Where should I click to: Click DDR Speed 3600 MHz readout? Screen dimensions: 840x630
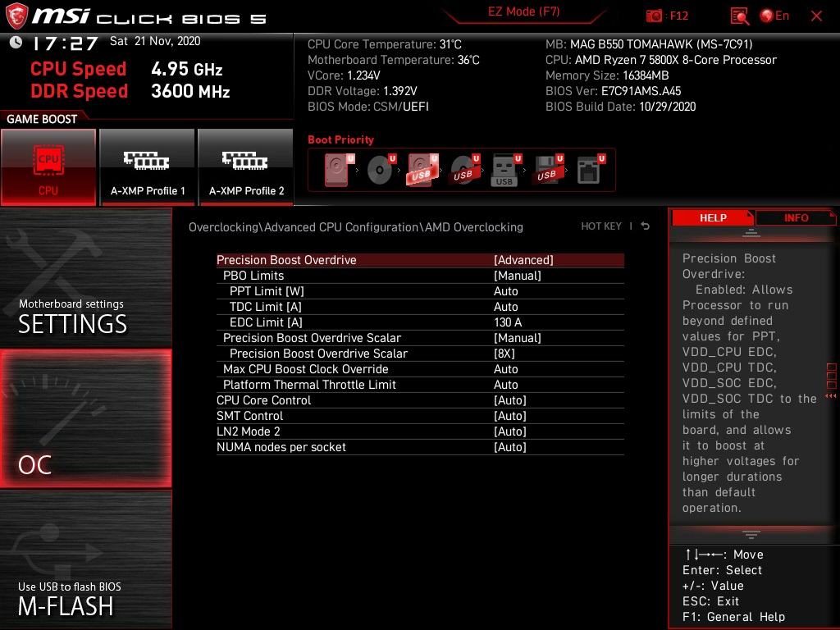pos(130,91)
